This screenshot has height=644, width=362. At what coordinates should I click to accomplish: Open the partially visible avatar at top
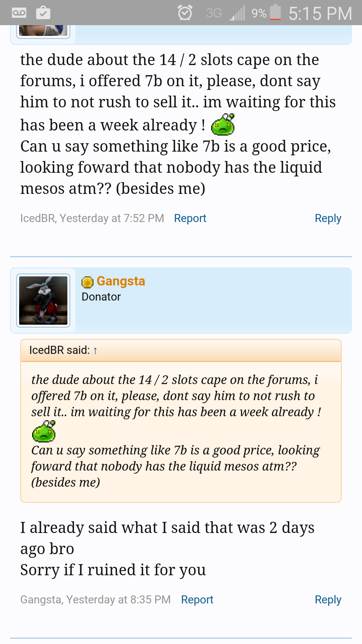43,31
